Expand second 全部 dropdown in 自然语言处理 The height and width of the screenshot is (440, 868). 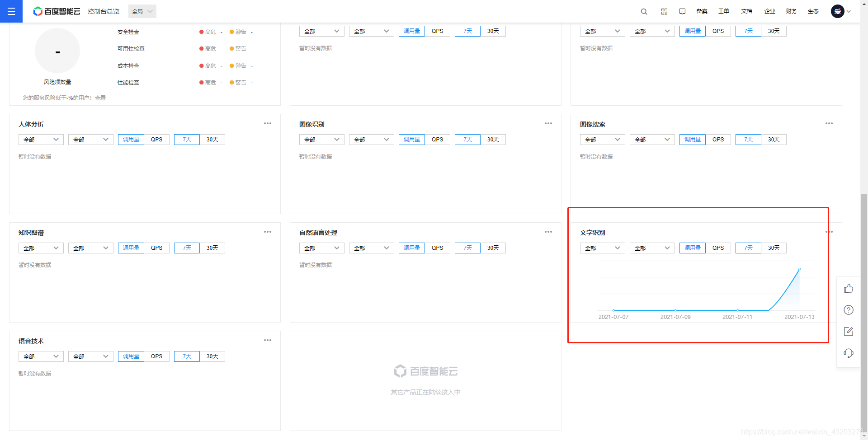click(372, 248)
